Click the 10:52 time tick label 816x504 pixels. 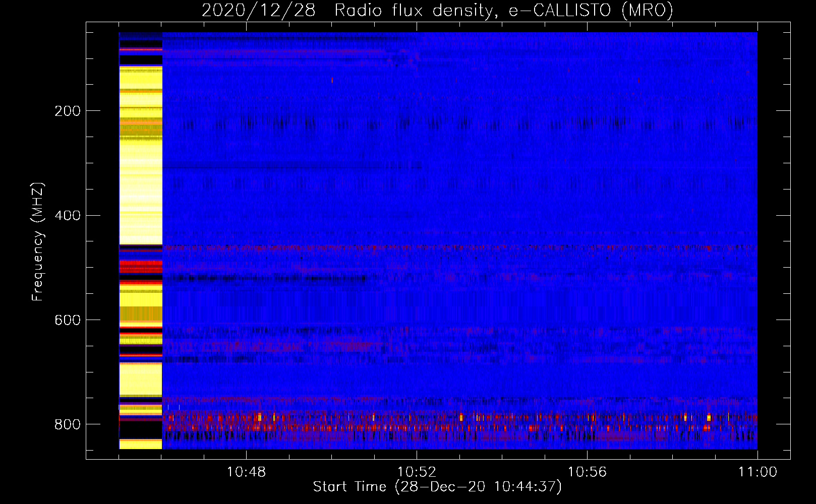tap(417, 472)
